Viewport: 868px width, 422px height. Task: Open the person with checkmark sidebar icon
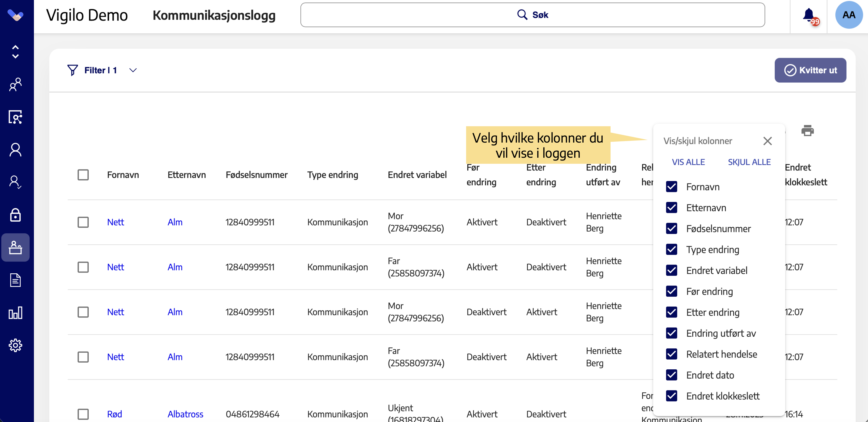click(15, 182)
